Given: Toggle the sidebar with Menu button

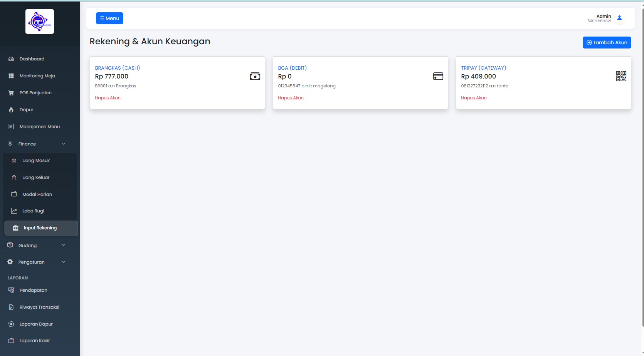Looking at the screenshot, I should (109, 18).
